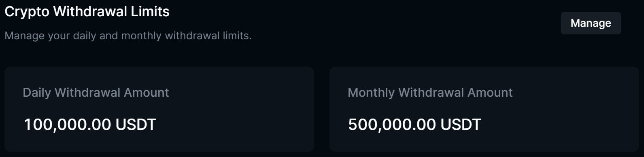
Task: Select the Daily Withdrawal Amount label
Action: tap(96, 93)
